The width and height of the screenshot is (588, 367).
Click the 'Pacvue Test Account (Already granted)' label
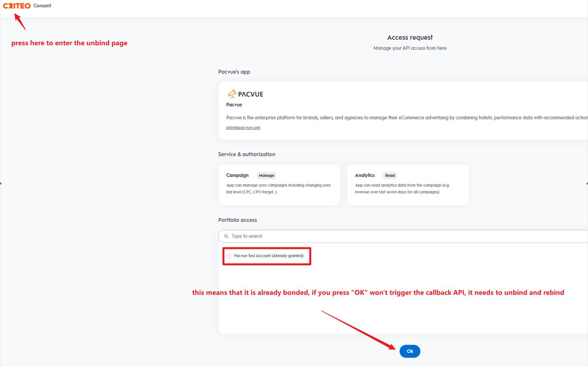[269, 256]
